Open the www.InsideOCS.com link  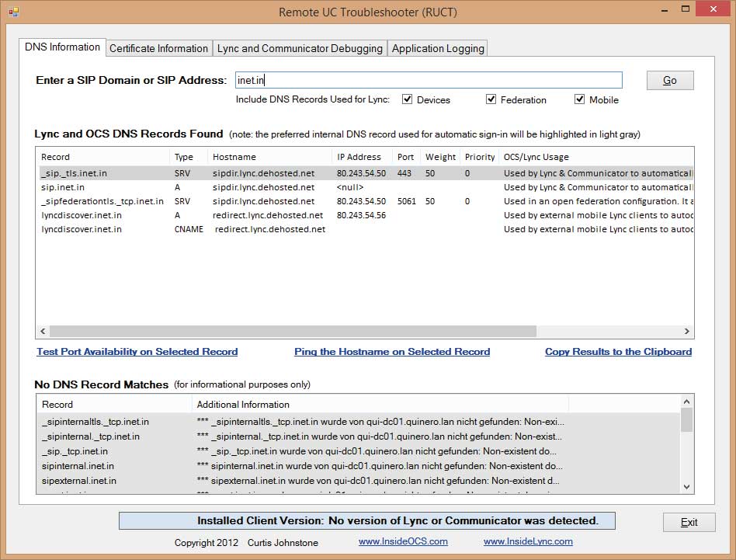tap(403, 541)
